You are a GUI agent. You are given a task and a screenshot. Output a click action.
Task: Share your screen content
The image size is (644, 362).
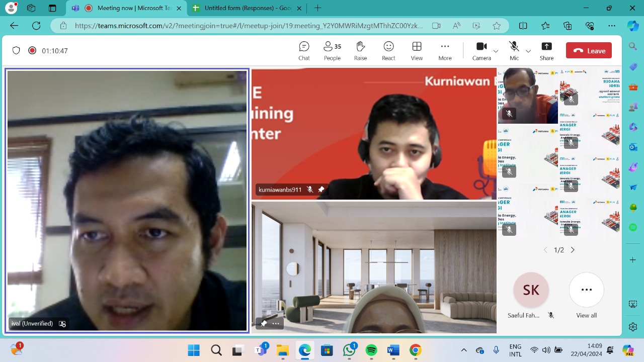point(546,51)
